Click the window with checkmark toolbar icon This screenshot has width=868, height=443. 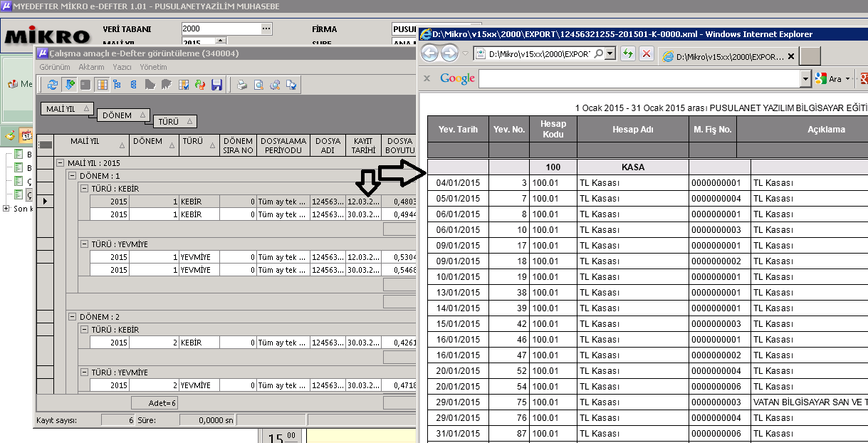(x=291, y=85)
